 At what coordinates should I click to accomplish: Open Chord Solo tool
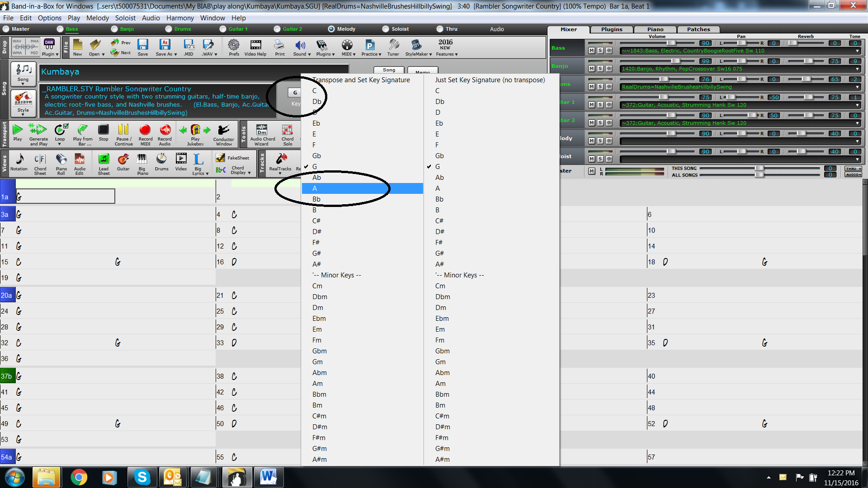tap(288, 135)
